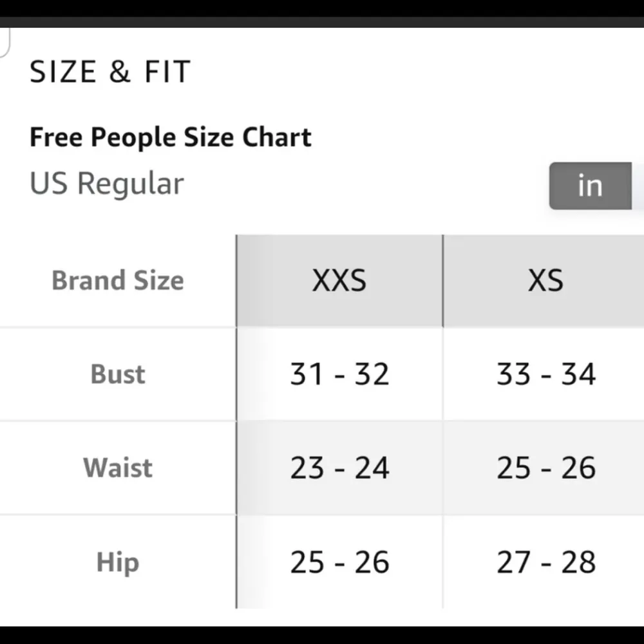
Task: Click the XXS bust value 31 - 32
Action: click(339, 374)
